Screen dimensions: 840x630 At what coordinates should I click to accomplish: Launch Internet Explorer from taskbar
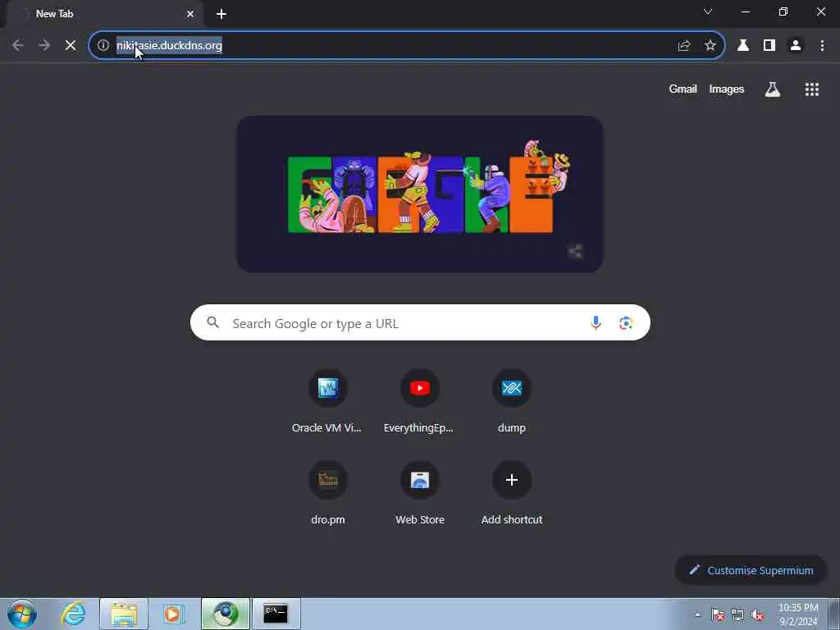(73, 614)
